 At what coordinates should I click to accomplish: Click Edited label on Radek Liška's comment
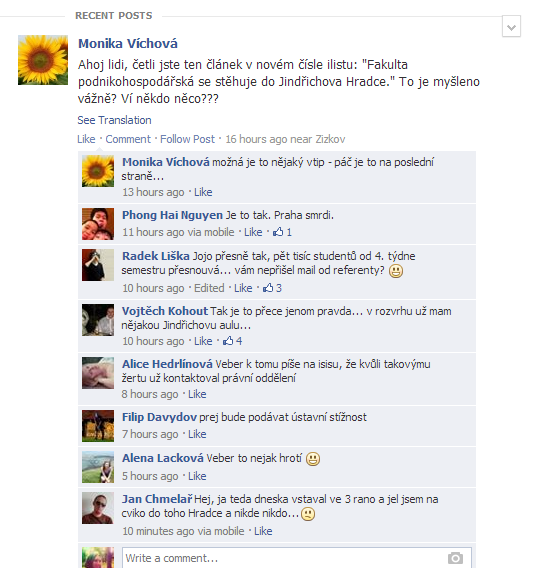(x=209, y=288)
